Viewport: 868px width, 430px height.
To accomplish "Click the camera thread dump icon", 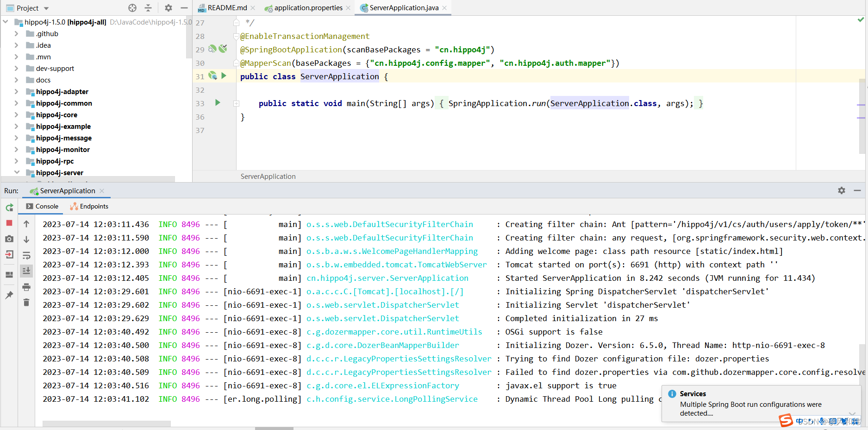I will pyautogui.click(x=9, y=239).
